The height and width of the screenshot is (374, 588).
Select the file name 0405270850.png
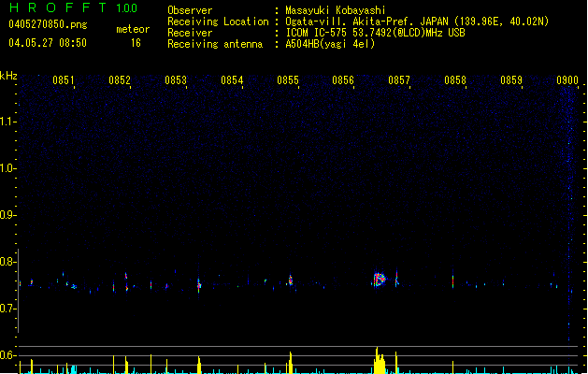48,24
